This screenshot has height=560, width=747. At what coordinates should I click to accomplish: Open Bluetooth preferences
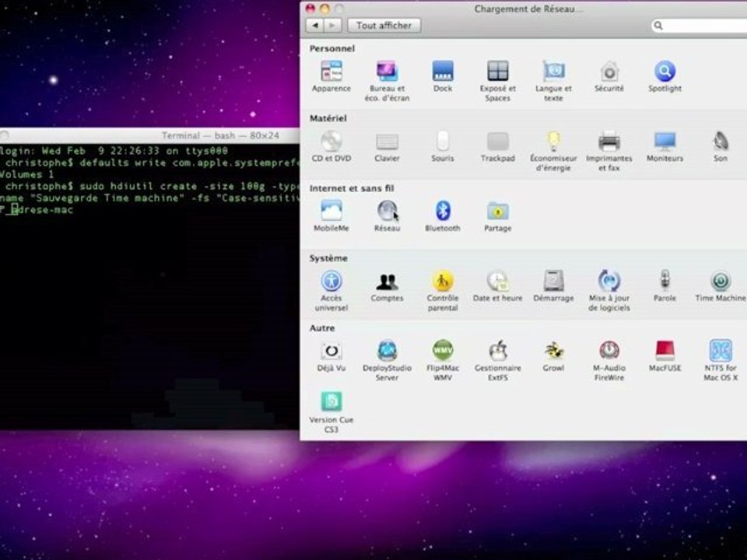443,216
